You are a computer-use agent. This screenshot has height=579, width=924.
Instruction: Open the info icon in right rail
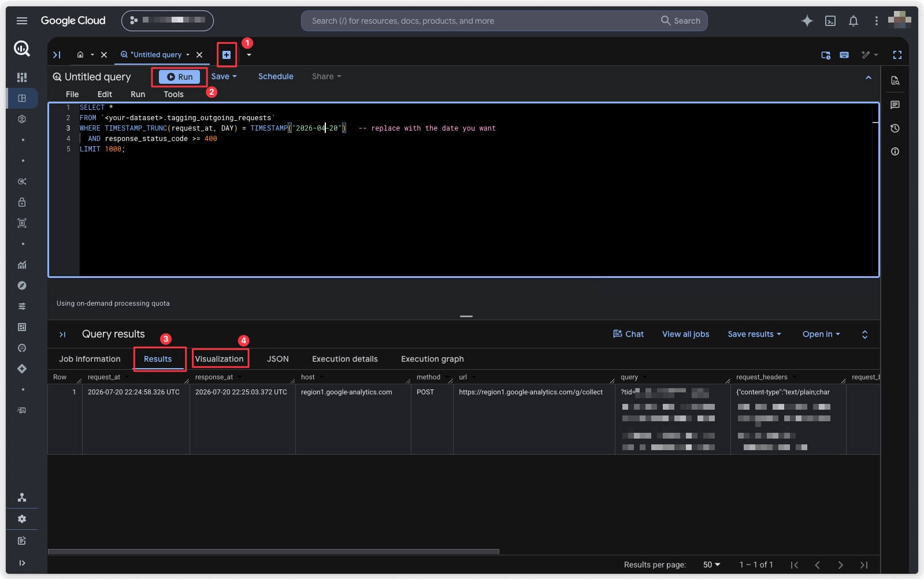[x=895, y=151]
